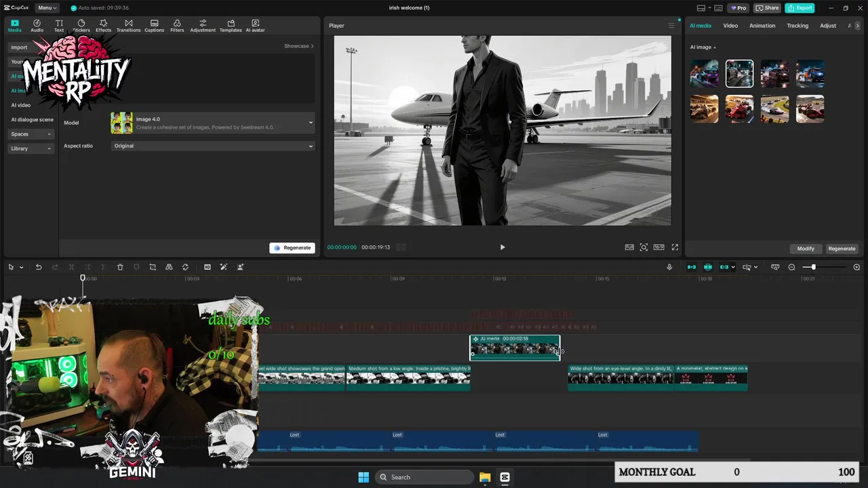Click the Modify button
The height and width of the screenshot is (488, 868).
806,249
